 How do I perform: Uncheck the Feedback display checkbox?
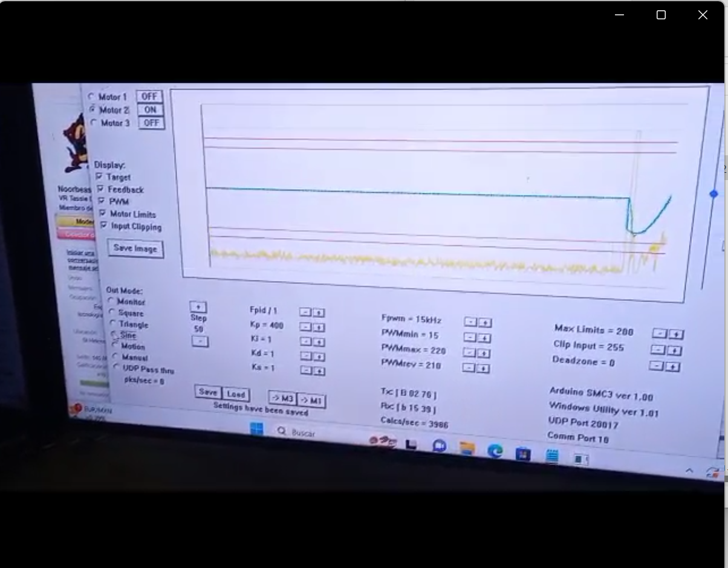[x=100, y=189]
